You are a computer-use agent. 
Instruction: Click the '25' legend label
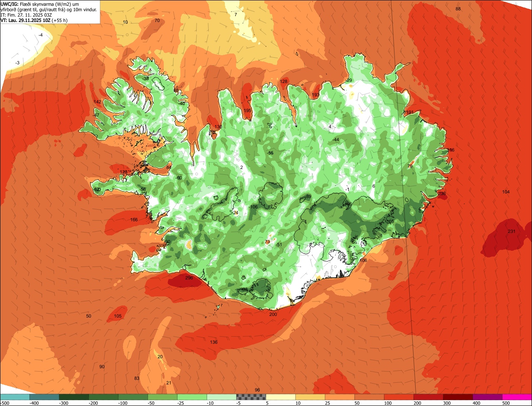pos(328,403)
